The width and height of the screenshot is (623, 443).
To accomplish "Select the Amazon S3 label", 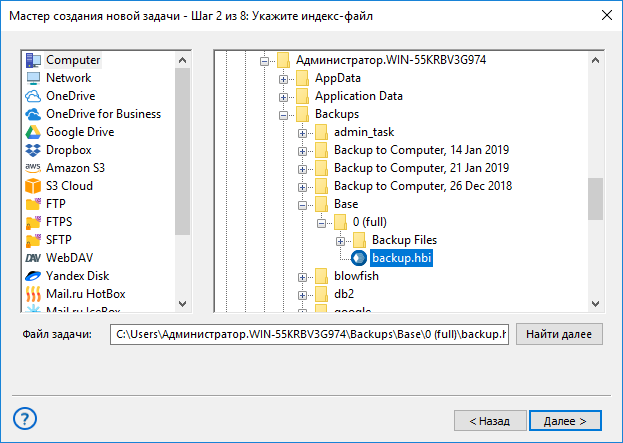I will [75, 168].
